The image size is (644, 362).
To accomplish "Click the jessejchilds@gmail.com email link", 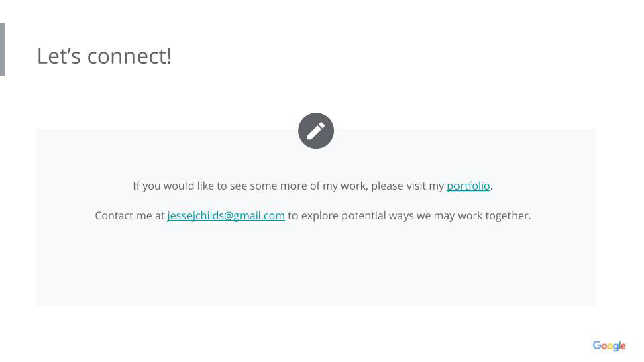I will click(x=226, y=215).
